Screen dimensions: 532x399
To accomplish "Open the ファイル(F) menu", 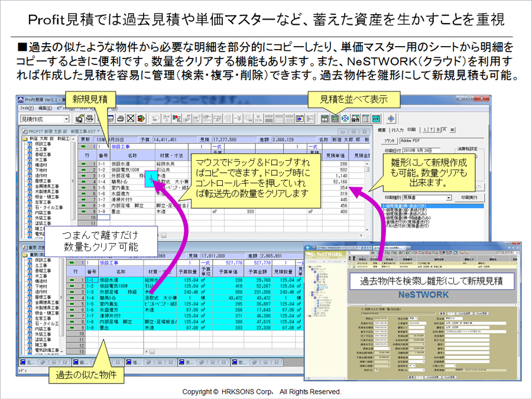I will tap(27, 108).
